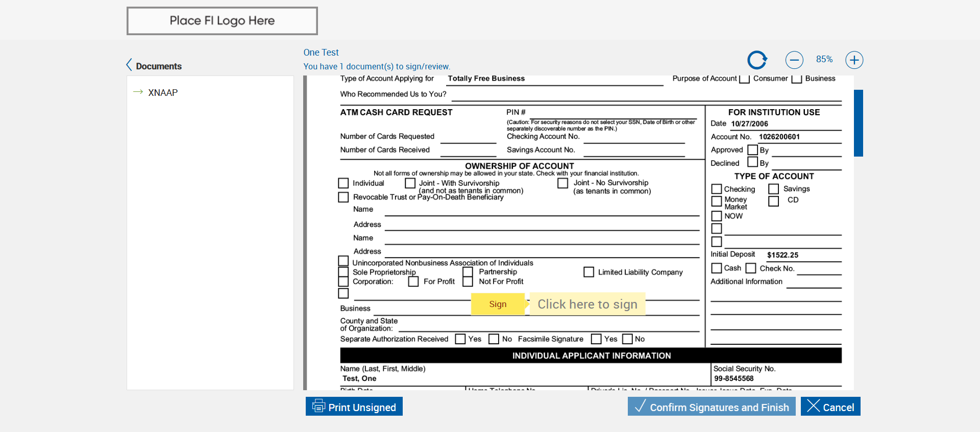Select the Partnership checkbox

468,272
